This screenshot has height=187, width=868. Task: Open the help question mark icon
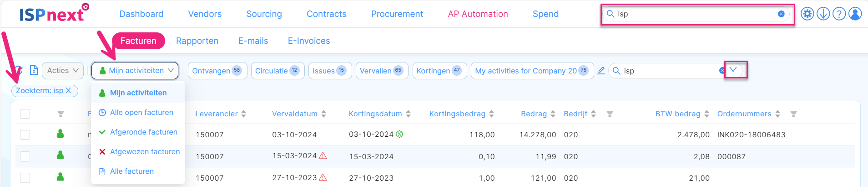pos(839,14)
